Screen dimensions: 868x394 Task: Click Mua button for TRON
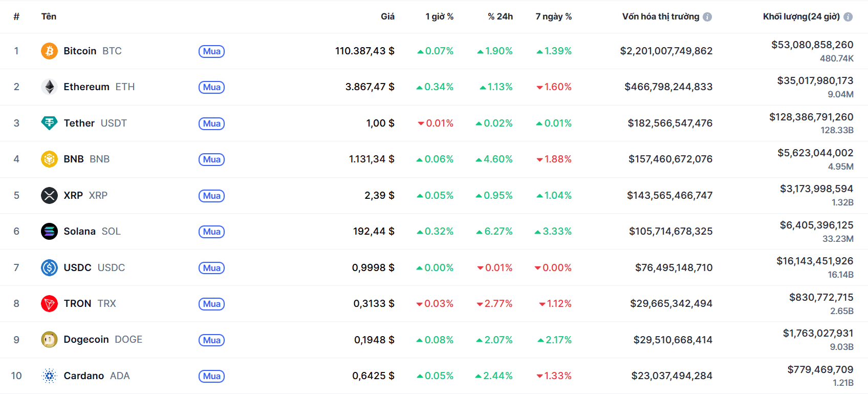click(x=211, y=304)
